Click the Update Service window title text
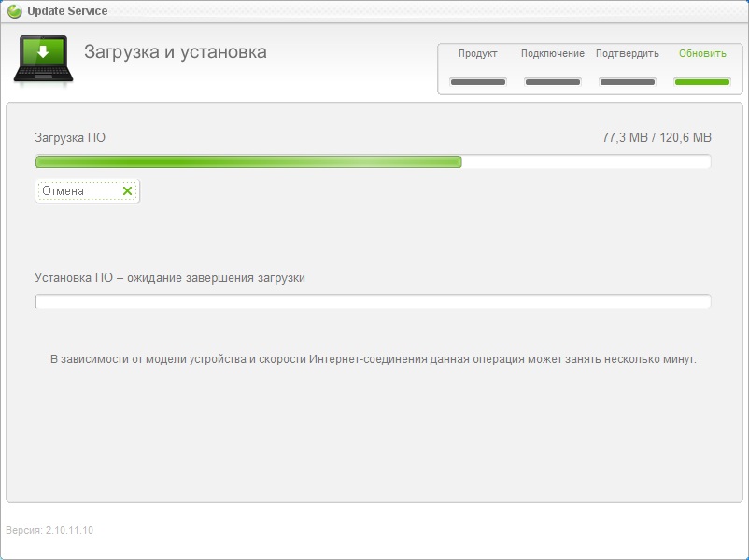 click(67, 11)
